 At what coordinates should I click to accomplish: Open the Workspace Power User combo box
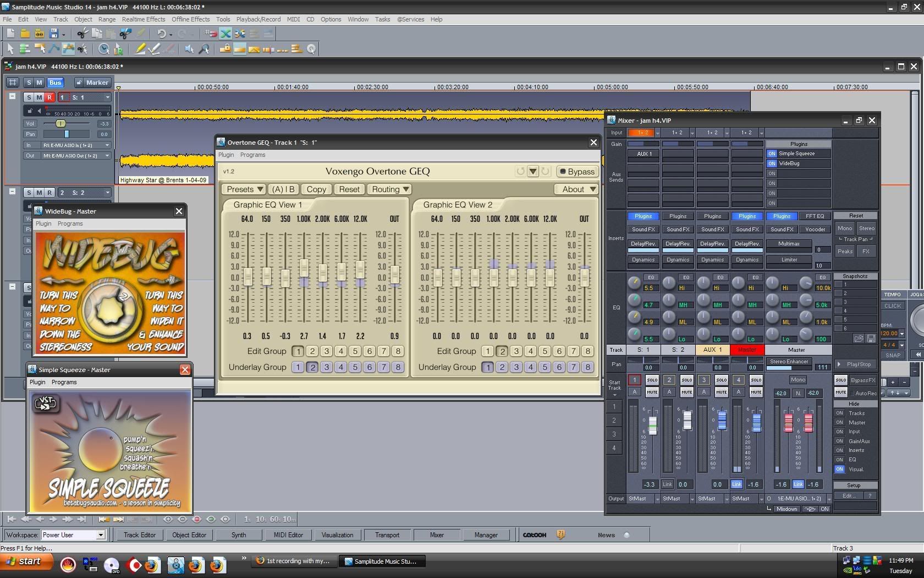pos(73,535)
